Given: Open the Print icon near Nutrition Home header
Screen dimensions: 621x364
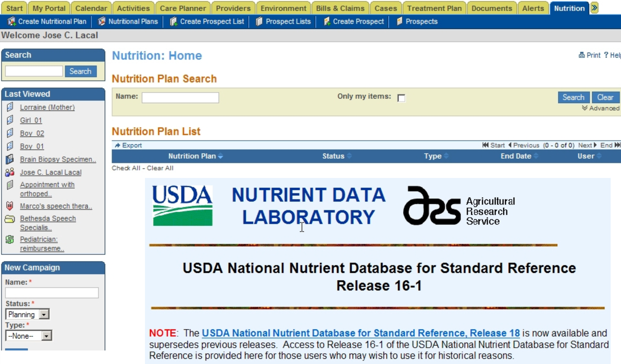Looking at the screenshot, I should (x=581, y=55).
